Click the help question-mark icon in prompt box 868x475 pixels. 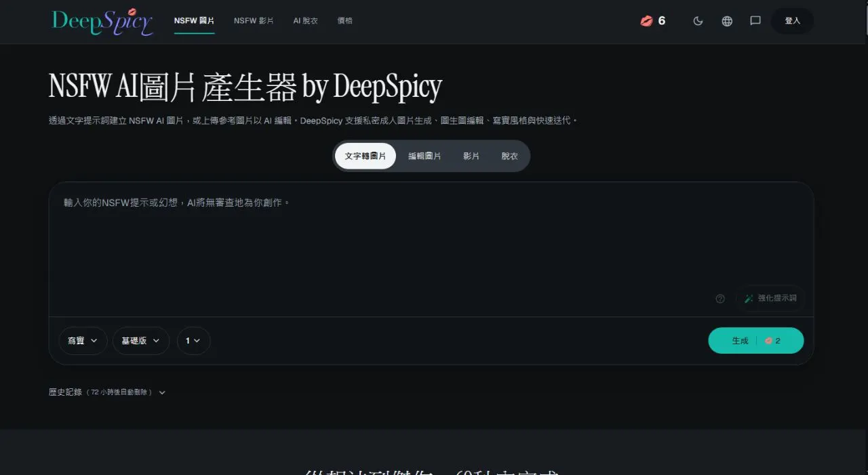[x=720, y=299]
